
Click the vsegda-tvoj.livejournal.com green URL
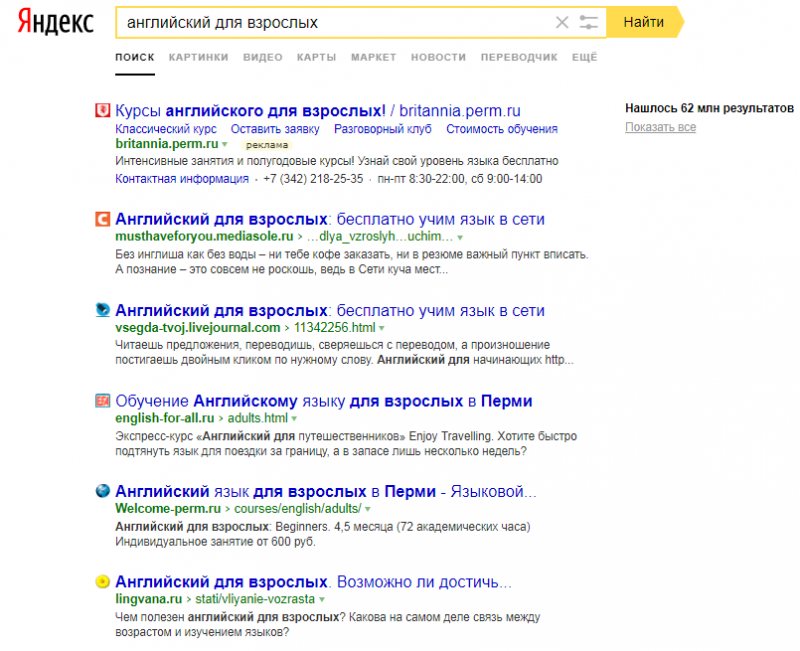pyautogui.click(x=197, y=328)
